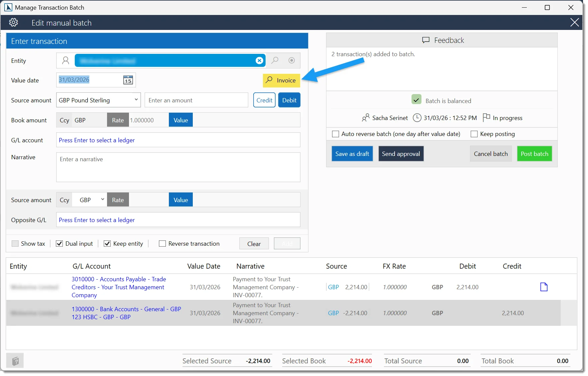
Task: Click debit amount 2,214.00 in first row
Action: (x=467, y=287)
